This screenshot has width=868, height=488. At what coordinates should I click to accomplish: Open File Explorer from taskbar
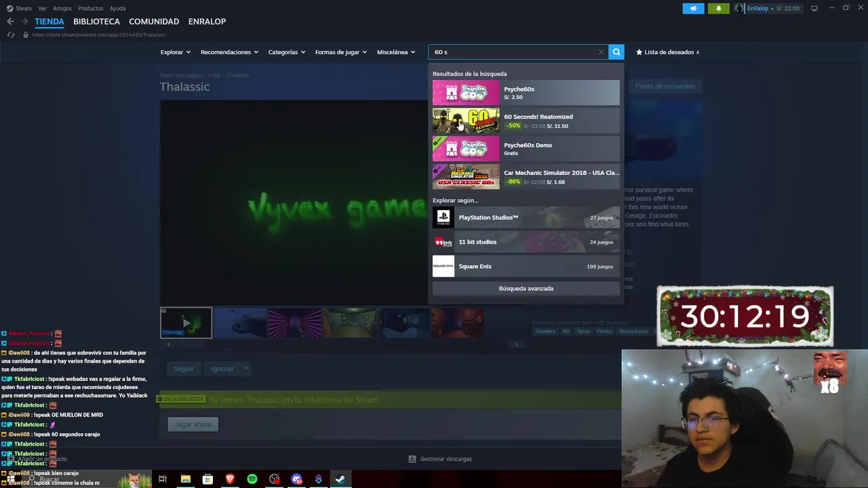[185, 479]
